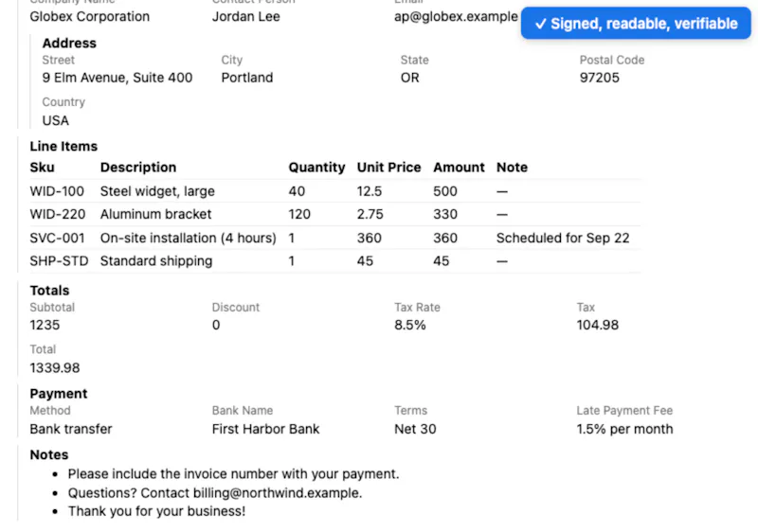Select SKU cell WID-100
Viewport: 758px width, 532px height.
pos(57,191)
